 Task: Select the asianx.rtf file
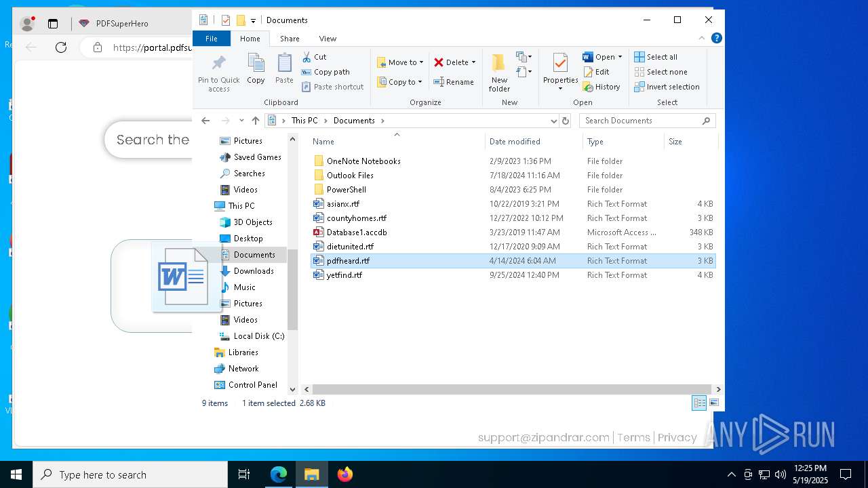pyautogui.click(x=343, y=204)
